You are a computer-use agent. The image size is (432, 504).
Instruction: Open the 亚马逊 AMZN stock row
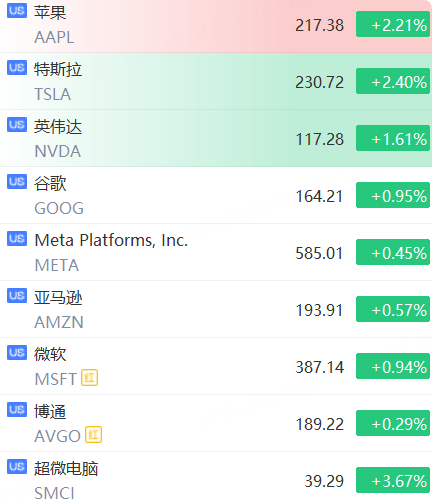[216, 309]
